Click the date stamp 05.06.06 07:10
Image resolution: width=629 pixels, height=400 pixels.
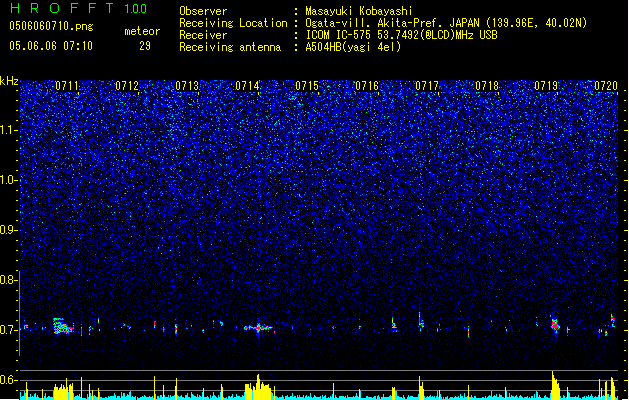pyautogui.click(x=51, y=46)
